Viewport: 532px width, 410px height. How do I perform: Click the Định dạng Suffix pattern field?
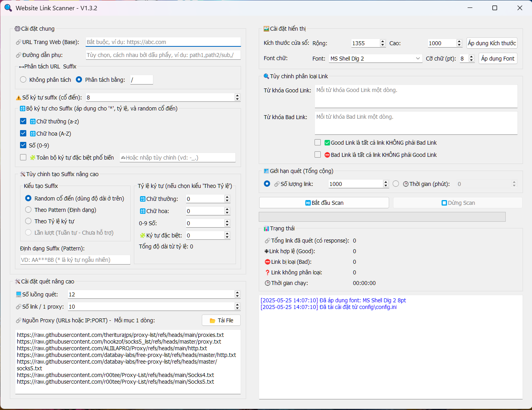[x=75, y=260]
